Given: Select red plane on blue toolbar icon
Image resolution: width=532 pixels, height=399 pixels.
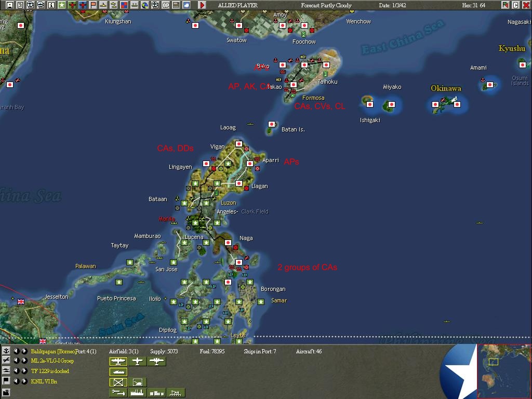Looking at the screenshot, I should coord(83,5).
